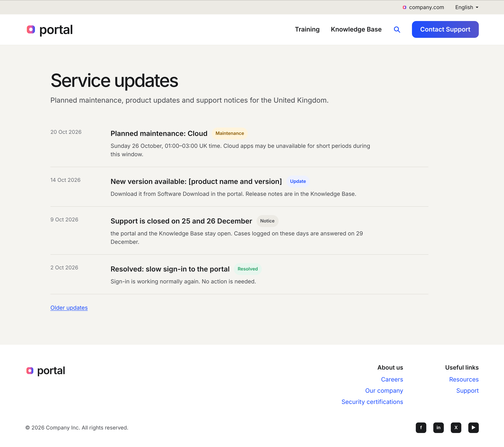
Task: Click the Service updates page title
Action: [x=114, y=81]
